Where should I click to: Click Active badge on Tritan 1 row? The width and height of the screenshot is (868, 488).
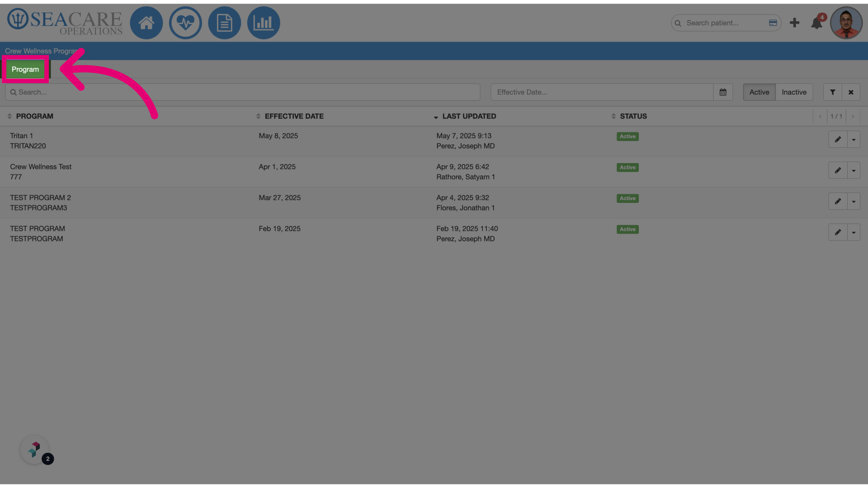pyautogui.click(x=627, y=136)
